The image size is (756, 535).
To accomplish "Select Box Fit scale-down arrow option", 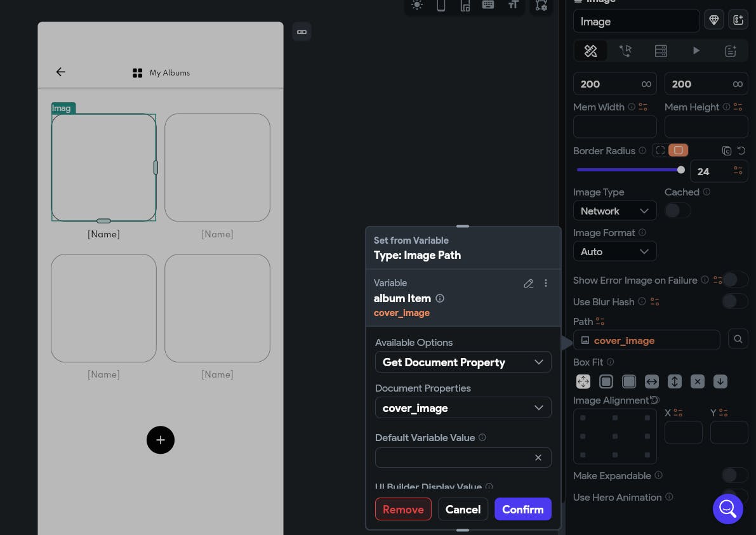I will tap(720, 381).
